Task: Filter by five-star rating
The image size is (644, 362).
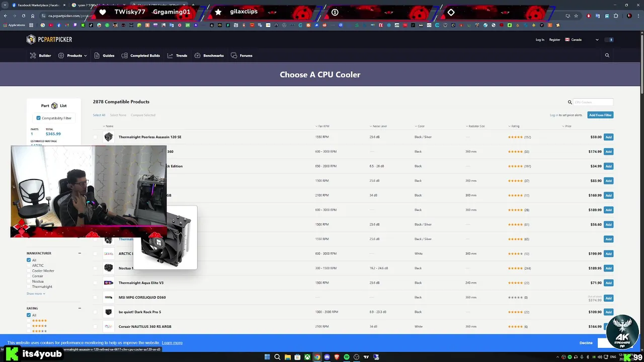Action: tap(29, 321)
